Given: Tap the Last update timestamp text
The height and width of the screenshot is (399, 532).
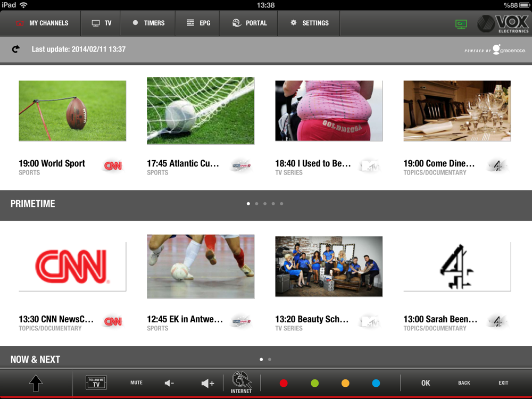Looking at the screenshot, I should point(79,49).
